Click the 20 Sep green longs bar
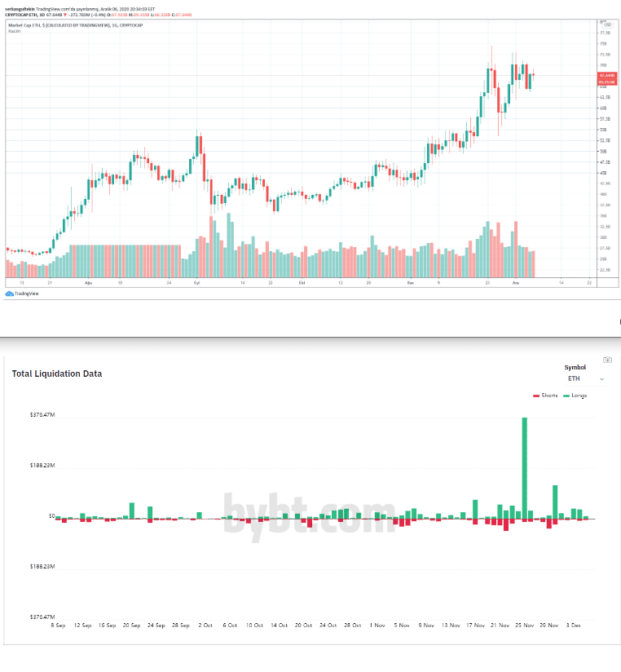 pyautogui.click(x=131, y=510)
